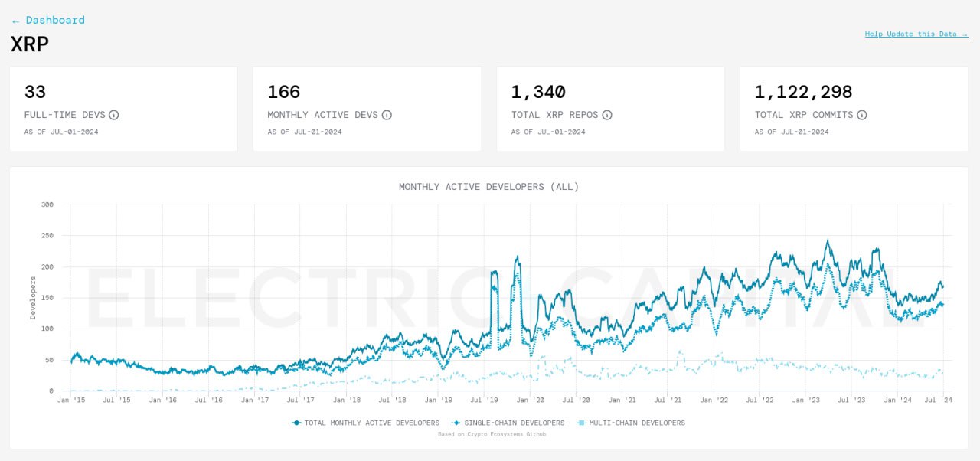
Task: Click the Monthly Active Developers (All) chart title
Action: coord(488,187)
